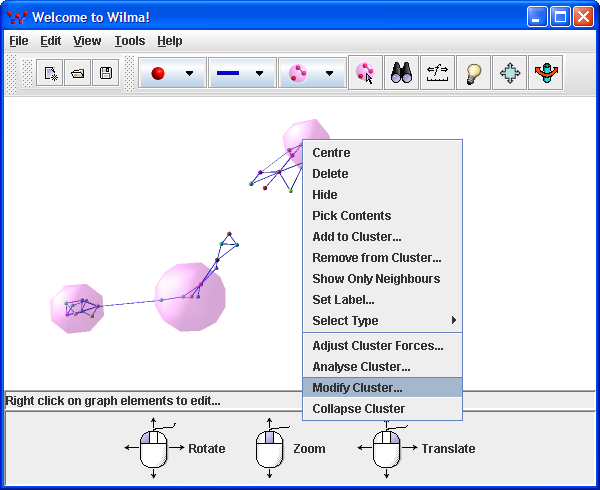600x490 pixels.
Task: Open the Help menu
Action: pyautogui.click(x=170, y=41)
